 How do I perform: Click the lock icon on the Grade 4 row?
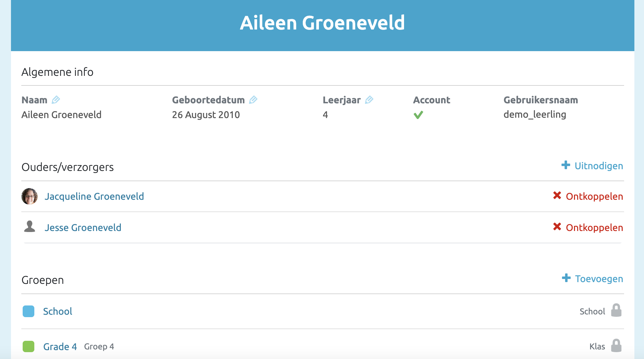[x=616, y=346]
